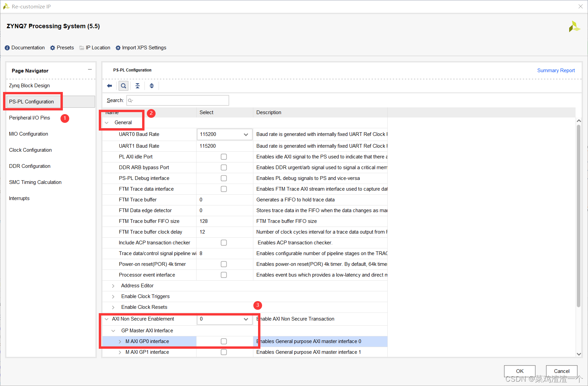
Task: Open DDR Configuration page
Action: click(30, 166)
